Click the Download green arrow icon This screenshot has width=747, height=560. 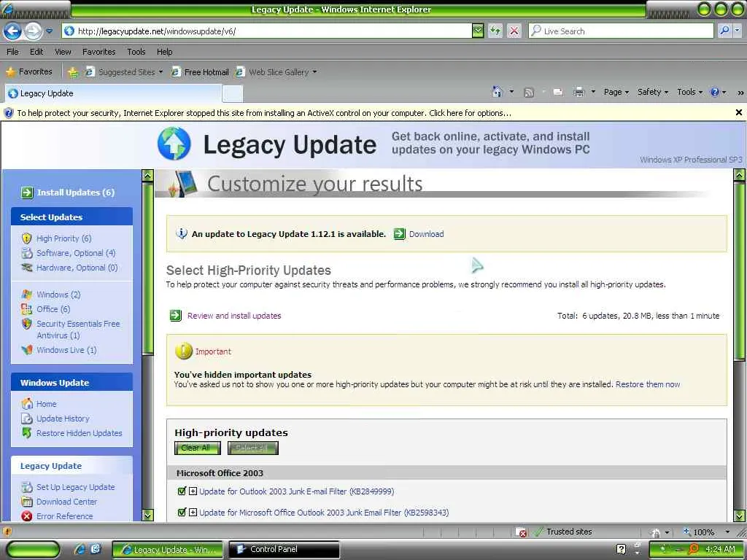(399, 234)
